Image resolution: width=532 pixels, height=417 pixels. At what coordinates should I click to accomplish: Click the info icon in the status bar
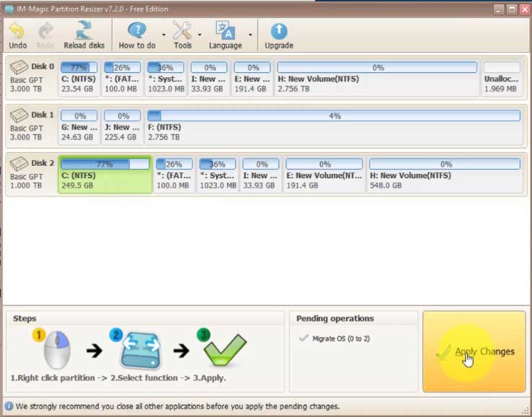[9, 406]
